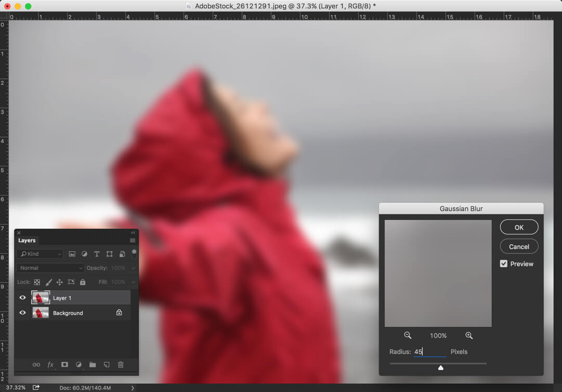Viewport: 562px width, 392px height.
Task: Select the Background layer thumbnail
Action: point(41,313)
